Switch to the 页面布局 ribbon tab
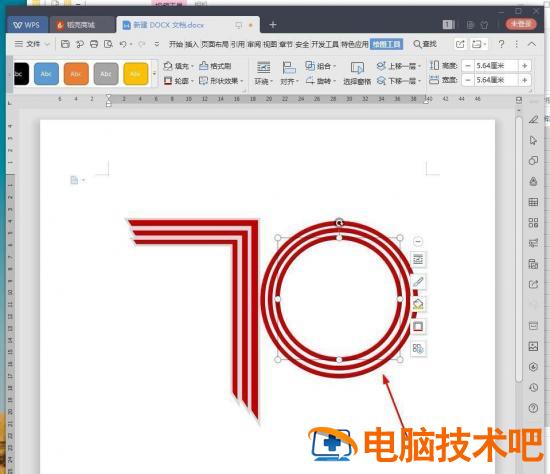Image resolution: width=550 pixels, height=474 pixels. [x=214, y=44]
